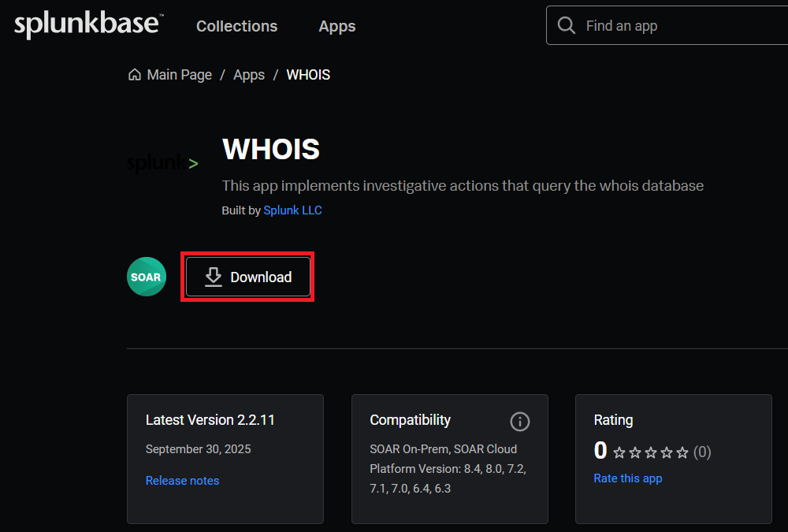
Task: Select the first rating star
Action: (619, 452)
